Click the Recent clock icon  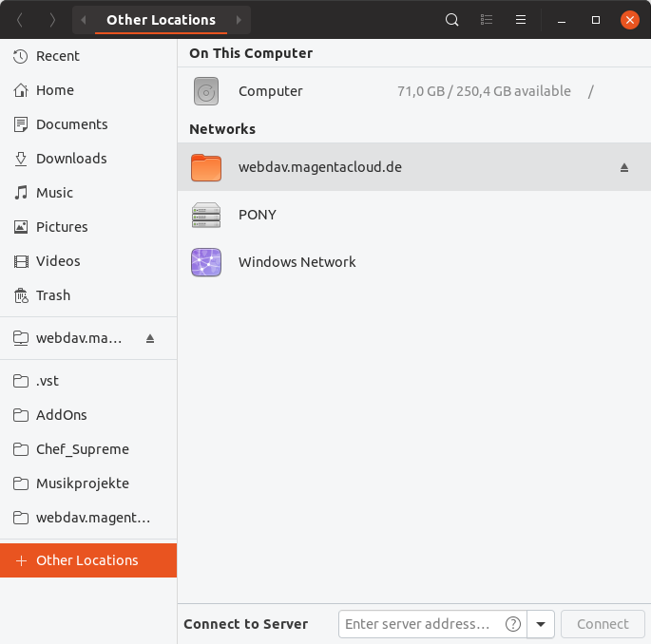pos(20,56)
